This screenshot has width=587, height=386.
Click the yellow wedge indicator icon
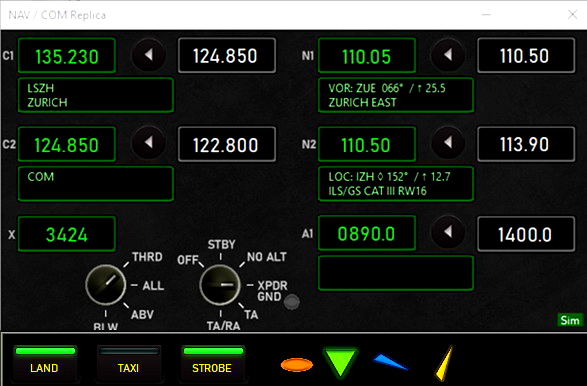(444, 363)
